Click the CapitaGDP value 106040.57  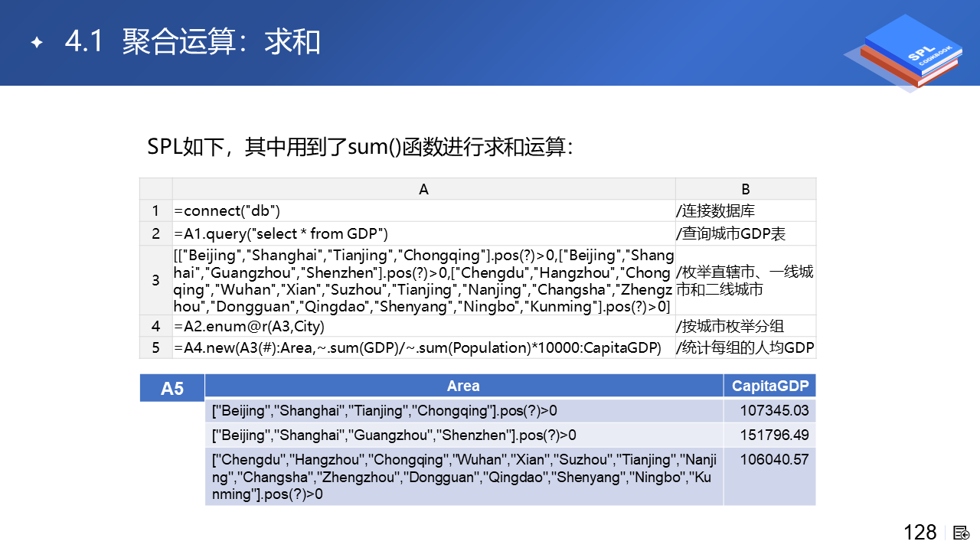[775, 460]
